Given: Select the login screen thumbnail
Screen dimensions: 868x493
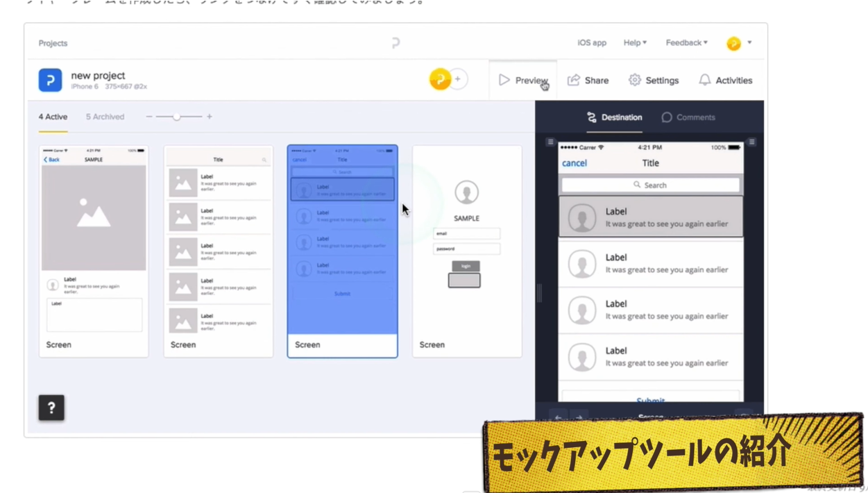Looking at the screenshot, I should point(467,251).
